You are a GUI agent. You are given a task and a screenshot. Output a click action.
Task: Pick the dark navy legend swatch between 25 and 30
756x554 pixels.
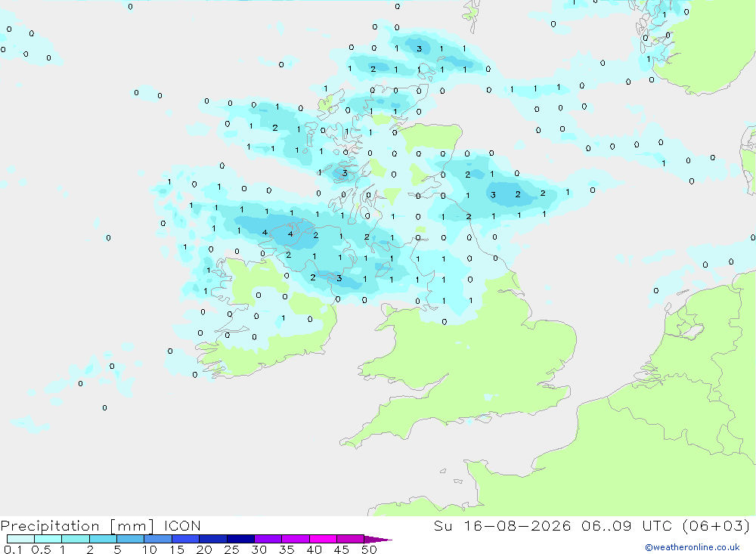click(240, 539)
